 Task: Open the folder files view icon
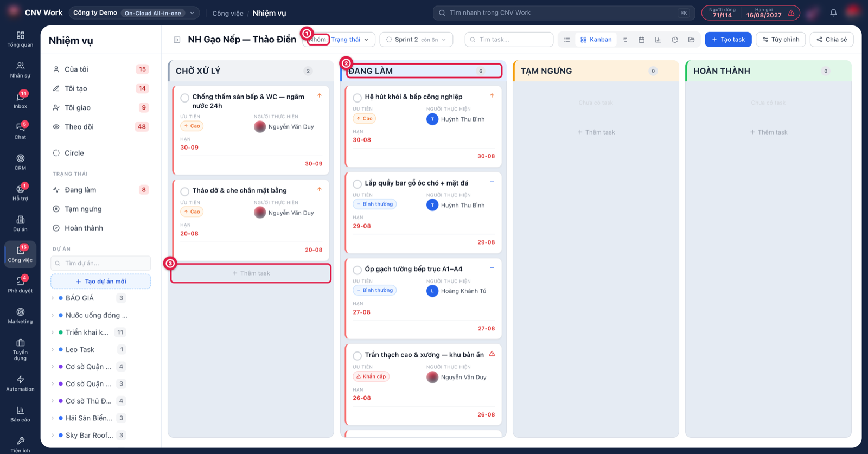691,40
